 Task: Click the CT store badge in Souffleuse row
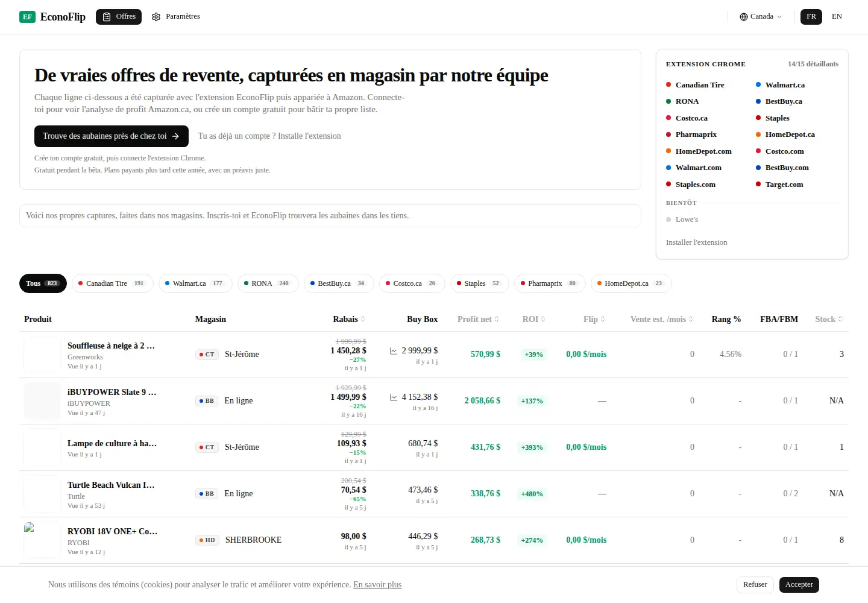tap(207, 355)
